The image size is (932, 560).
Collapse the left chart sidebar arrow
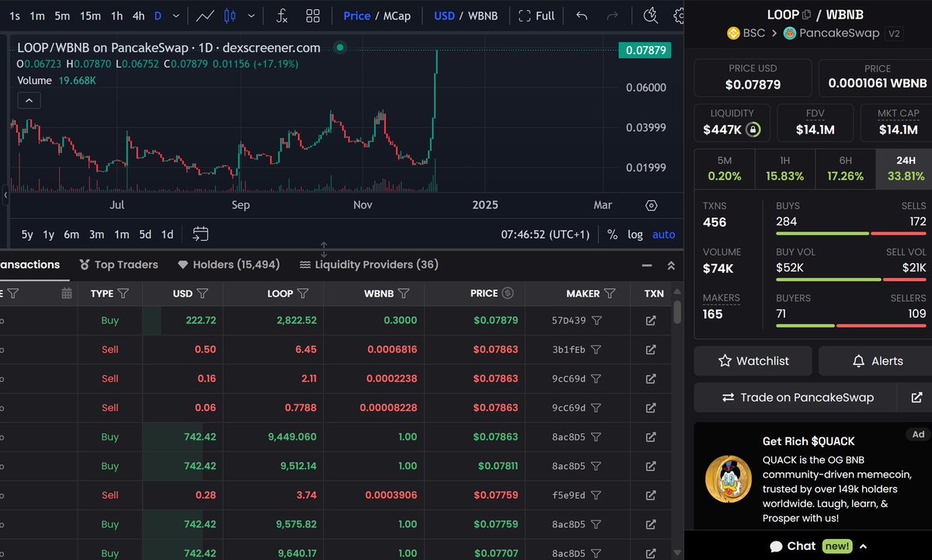click(x=5, y=196)
